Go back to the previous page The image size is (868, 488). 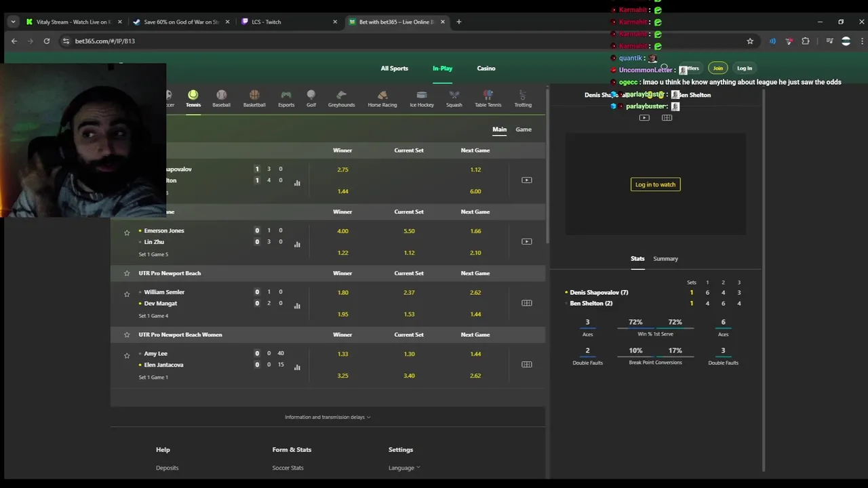pyautogui.click(x=14, y=41)
